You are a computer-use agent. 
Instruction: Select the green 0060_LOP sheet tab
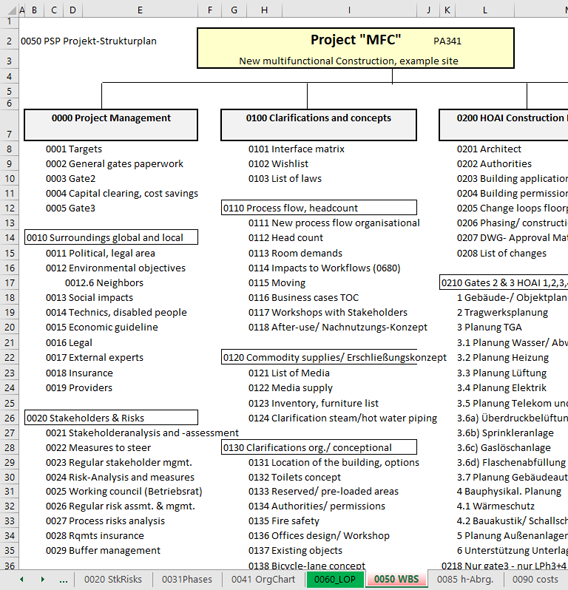point(335,579)
